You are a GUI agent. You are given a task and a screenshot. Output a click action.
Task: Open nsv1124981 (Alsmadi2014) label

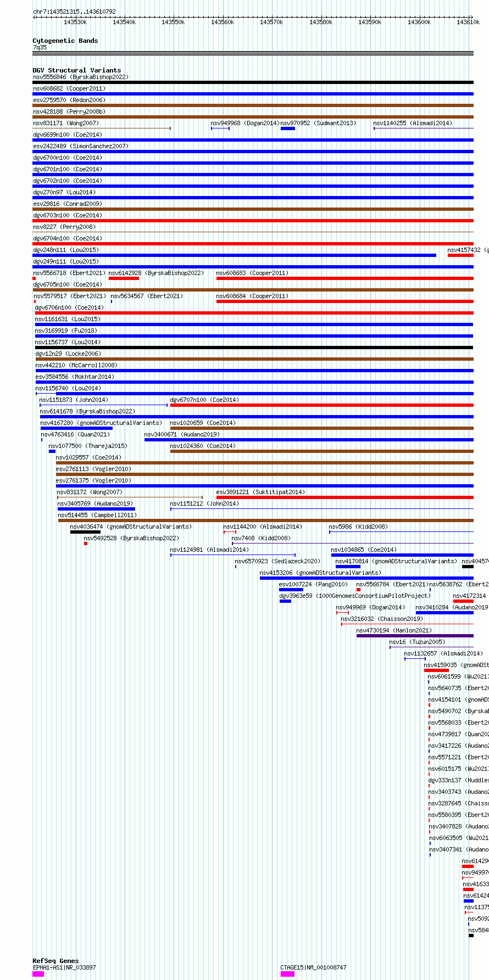(209, 550)
